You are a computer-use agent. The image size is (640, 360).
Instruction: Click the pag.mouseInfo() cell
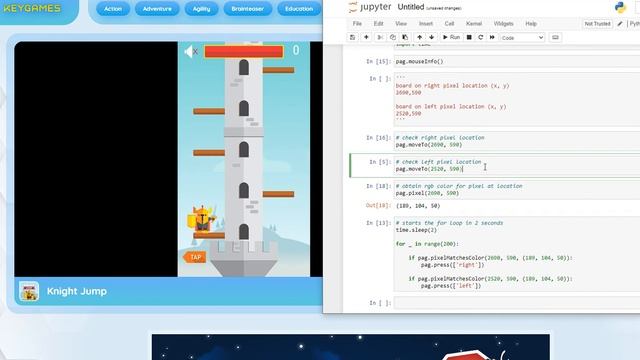click(517, 61)
